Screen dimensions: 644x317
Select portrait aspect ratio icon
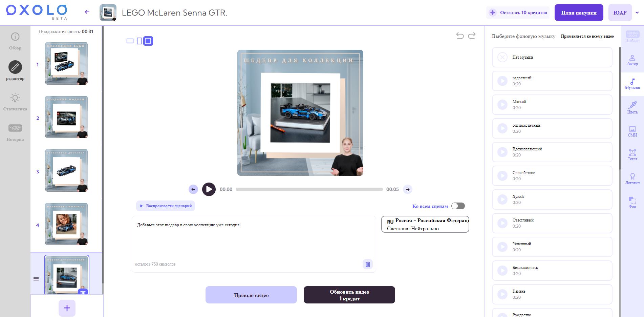tap(139, 41)
